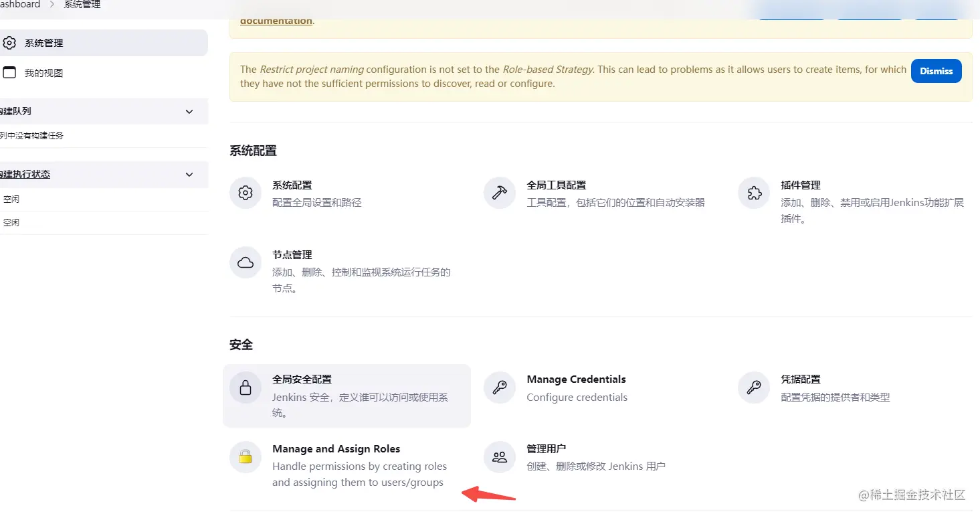This screenshot has height=516, width=980.
Task: Click the 全局工具配置 hammer icon
Action: (500, 193)
